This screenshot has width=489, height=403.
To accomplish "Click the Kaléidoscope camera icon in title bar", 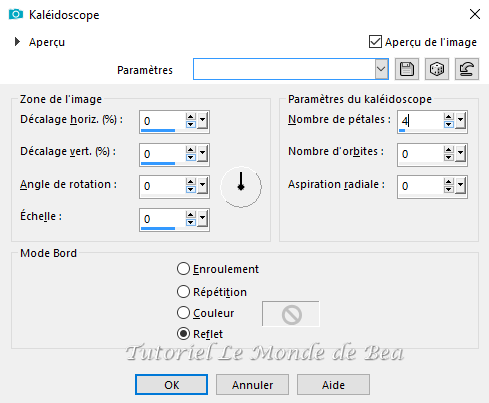I will [x=16, y=14].
